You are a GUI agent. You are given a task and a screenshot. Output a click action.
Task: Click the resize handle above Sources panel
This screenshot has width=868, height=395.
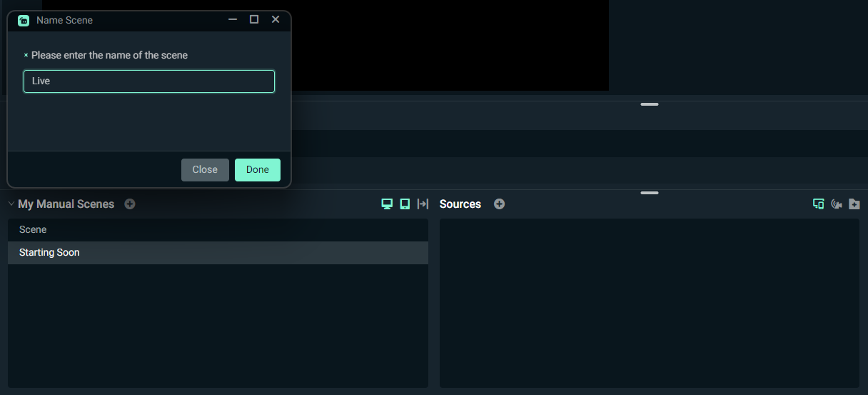pyautogui.click(x=650, y=193)
